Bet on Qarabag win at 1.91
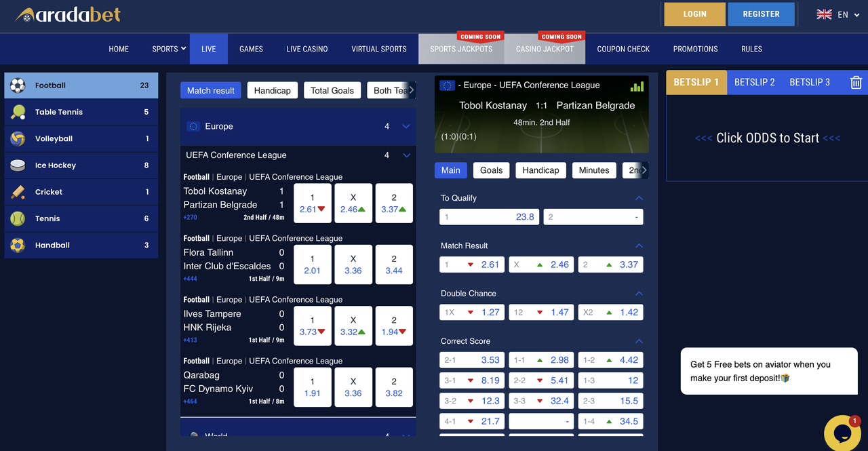 click(313, 387)
